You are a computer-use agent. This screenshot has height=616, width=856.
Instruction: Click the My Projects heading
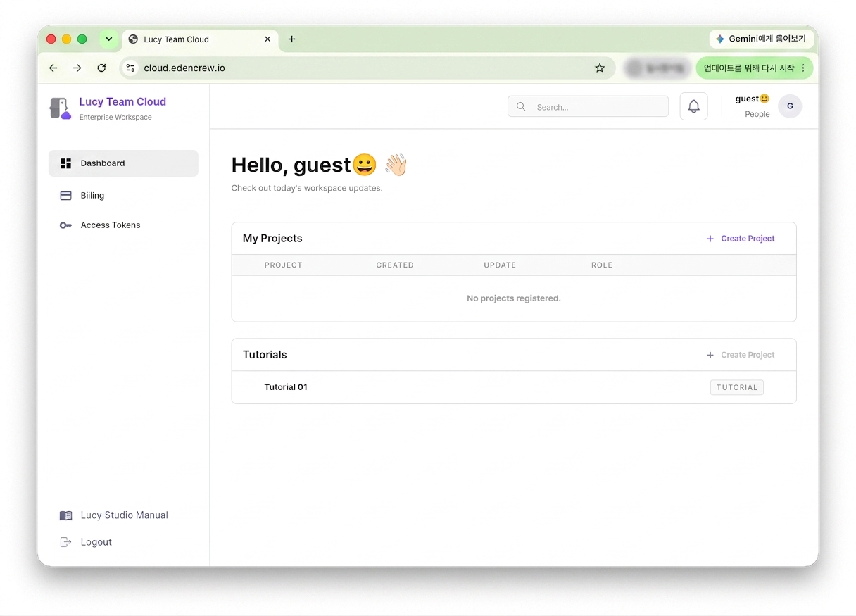(272, 239)
